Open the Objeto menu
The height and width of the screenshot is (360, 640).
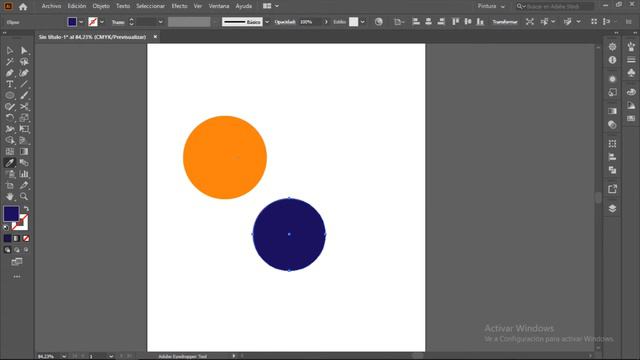[x=101, y=6]
